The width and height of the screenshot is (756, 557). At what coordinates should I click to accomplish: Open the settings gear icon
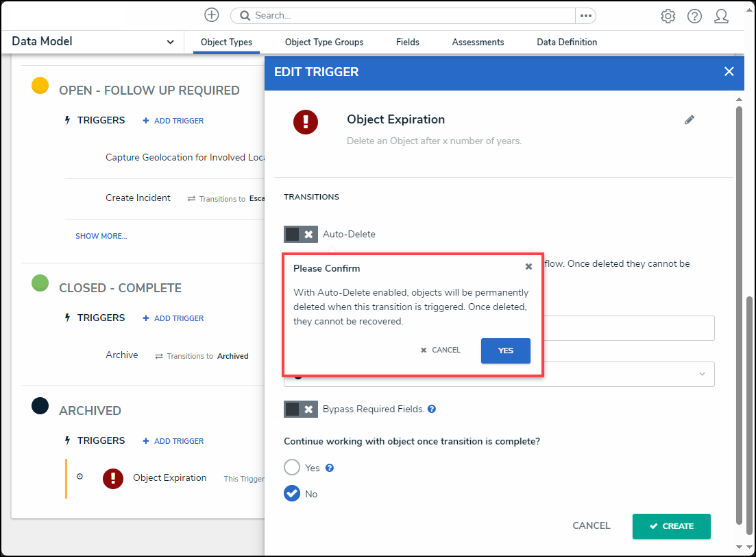click(668, 16)
